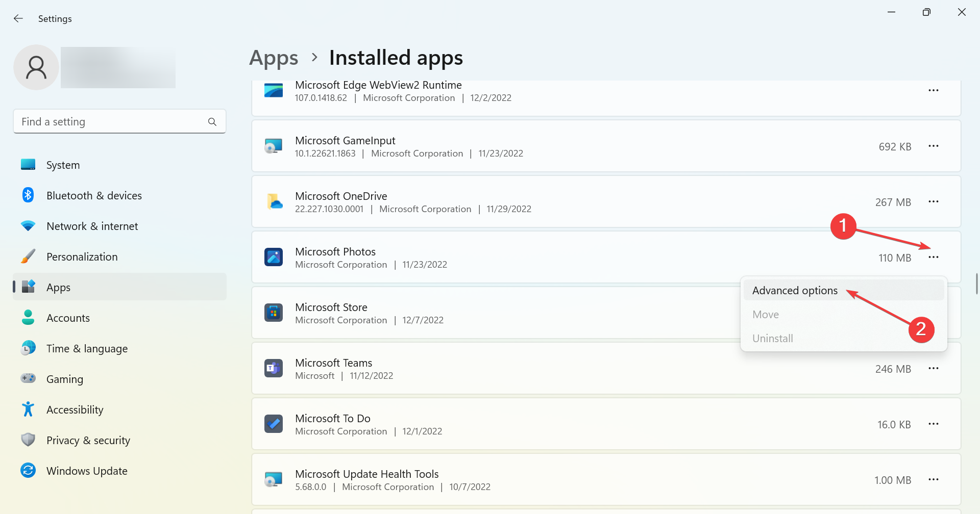Click the installed apps vertical scrollbar
The width and height of the screenshot is (980, 514).
976,284
